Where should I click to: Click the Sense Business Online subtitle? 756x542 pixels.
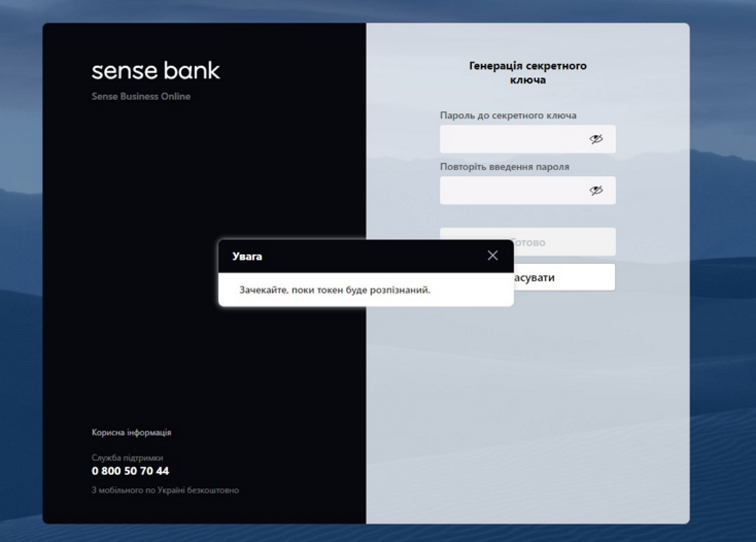click(141, 96)
